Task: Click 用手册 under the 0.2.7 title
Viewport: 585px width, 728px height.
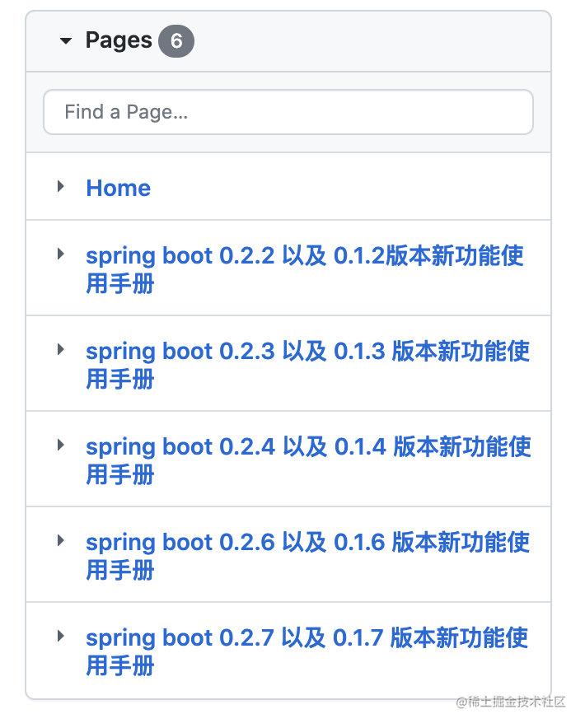Action: point(119,665)
